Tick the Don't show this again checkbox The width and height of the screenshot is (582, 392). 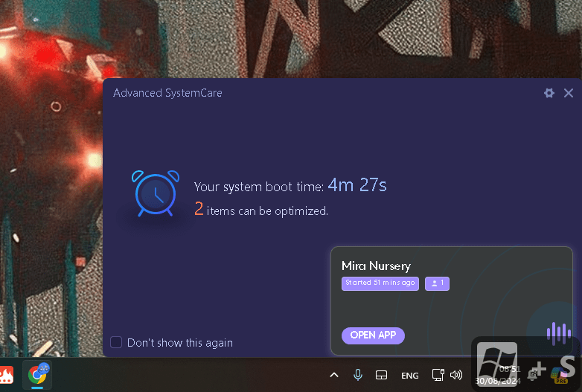pos(116,342)
